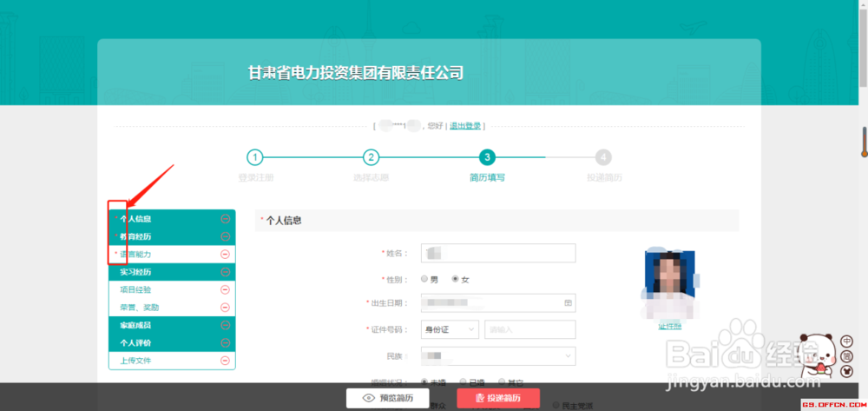Click the ID number 请输入 field
868x411 pixels.
[530, 329]
